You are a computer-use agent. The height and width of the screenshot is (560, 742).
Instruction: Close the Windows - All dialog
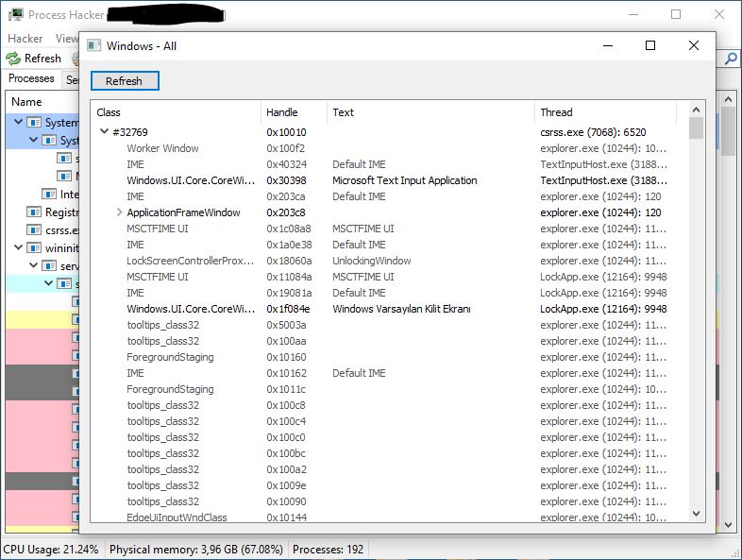[x=694, y=45]
